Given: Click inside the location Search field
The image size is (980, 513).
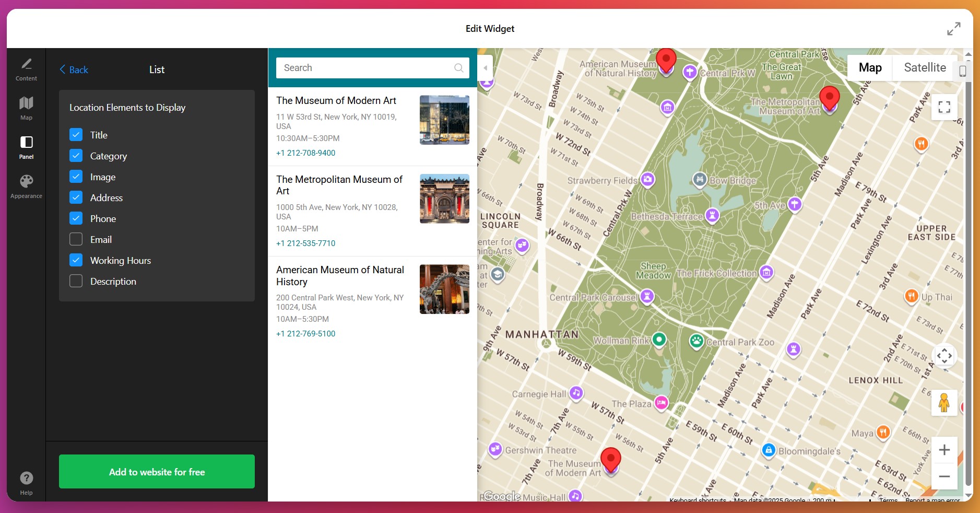Looking at the screenshot, I should pyautogui.click(x=365, y=67).
